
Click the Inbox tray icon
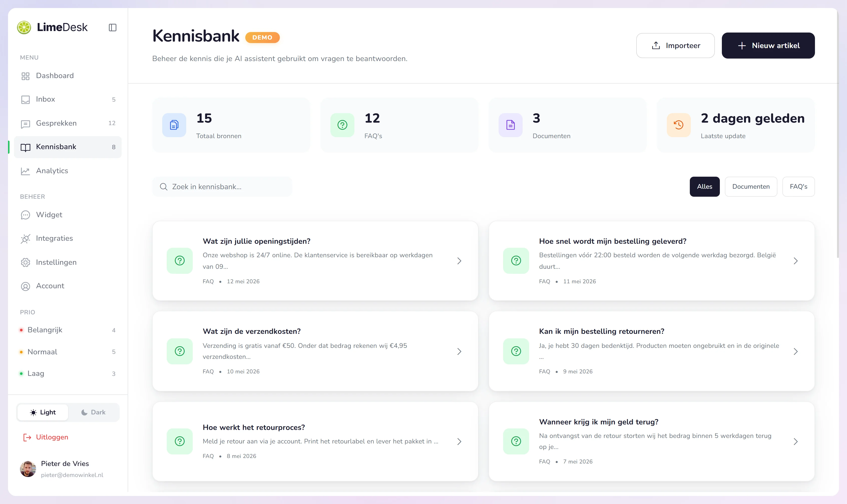(x=26, y=100)
